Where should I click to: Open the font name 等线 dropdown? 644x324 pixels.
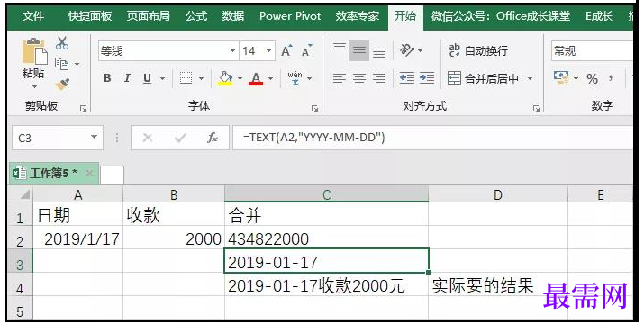[232, 51]
